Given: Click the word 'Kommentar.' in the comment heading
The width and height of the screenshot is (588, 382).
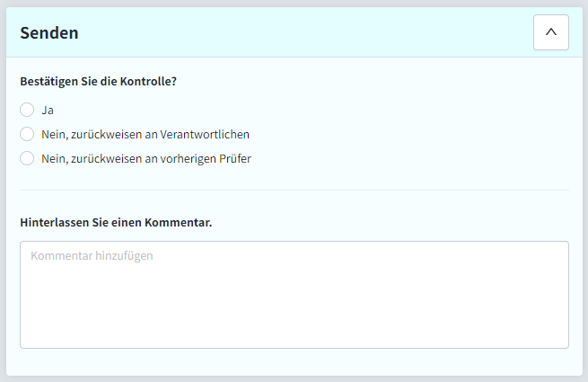Looking at the screenshot, I should pyautogui.click(x=179, y=222).
